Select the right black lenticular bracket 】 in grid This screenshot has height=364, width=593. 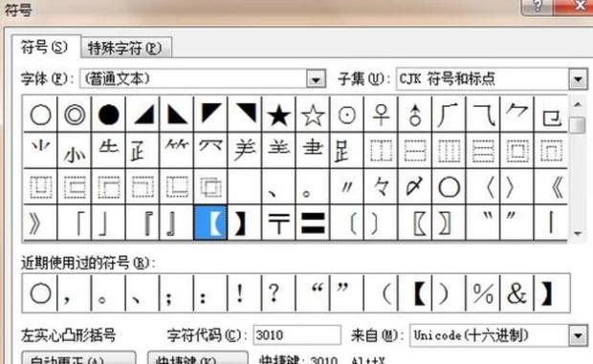[x=245, y=224]
